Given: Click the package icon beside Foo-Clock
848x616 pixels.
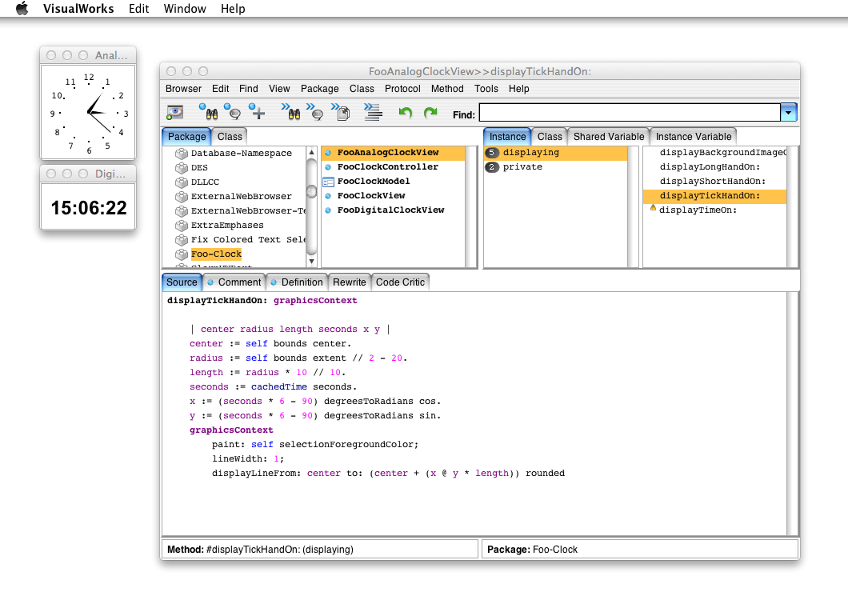Looking at the screenshot, I should tap(181, 254).
